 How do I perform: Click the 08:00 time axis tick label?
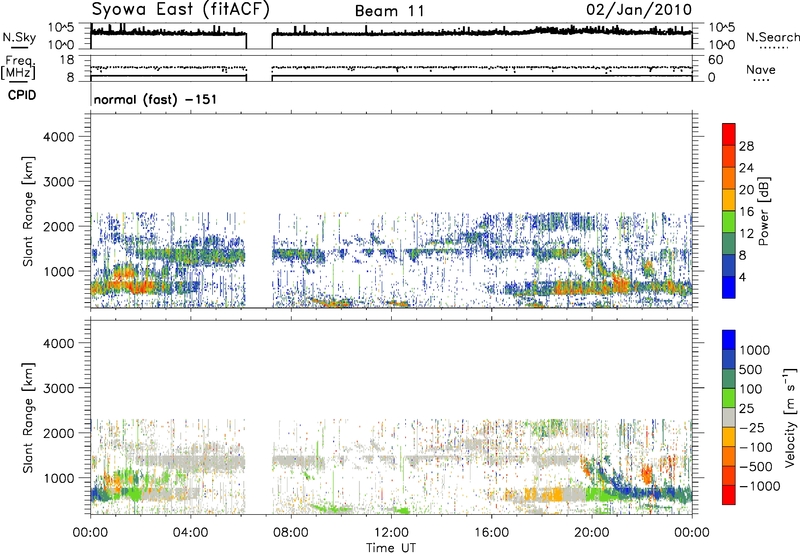point(290,533)
